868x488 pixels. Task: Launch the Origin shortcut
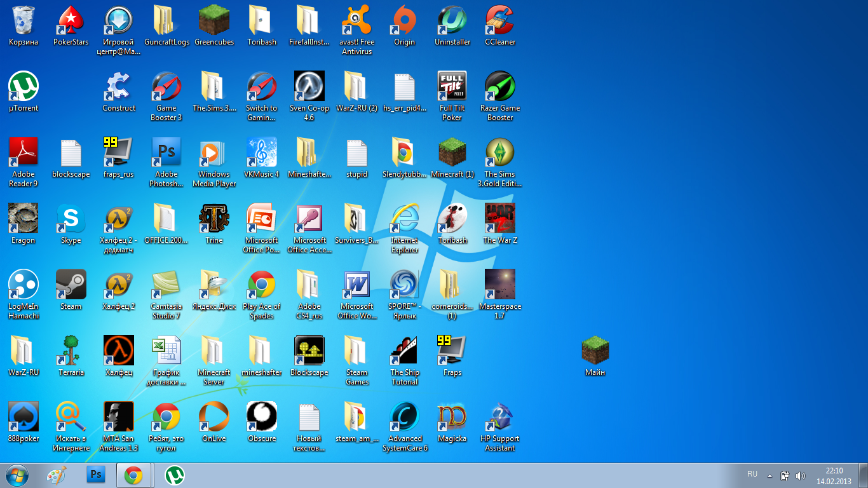point(405,20)
